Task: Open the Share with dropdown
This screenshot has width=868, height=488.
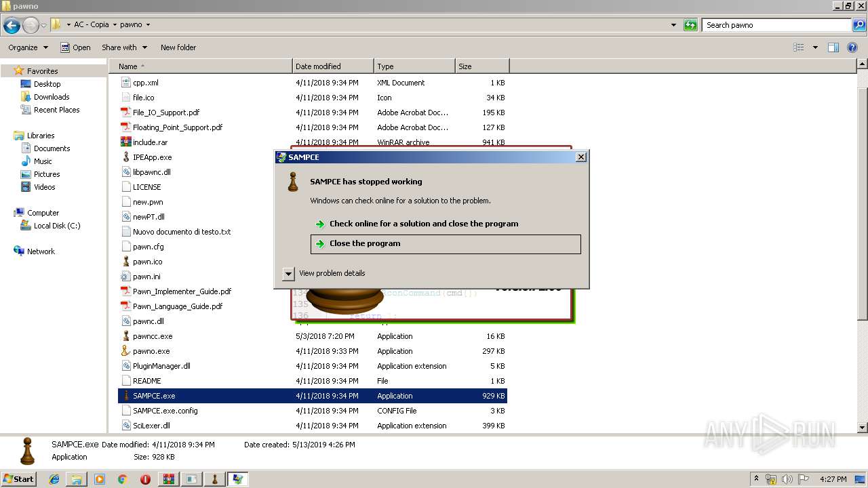Action: [x=123, y=47]
